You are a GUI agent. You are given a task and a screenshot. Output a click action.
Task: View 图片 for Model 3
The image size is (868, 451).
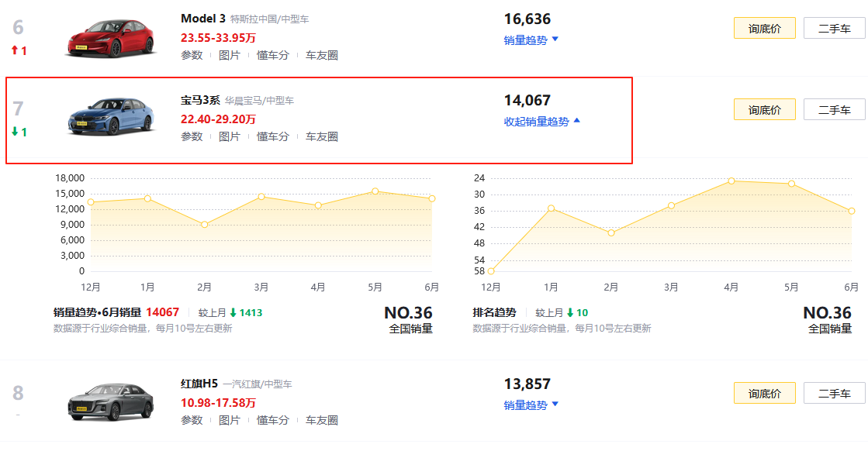pos(229,55)
